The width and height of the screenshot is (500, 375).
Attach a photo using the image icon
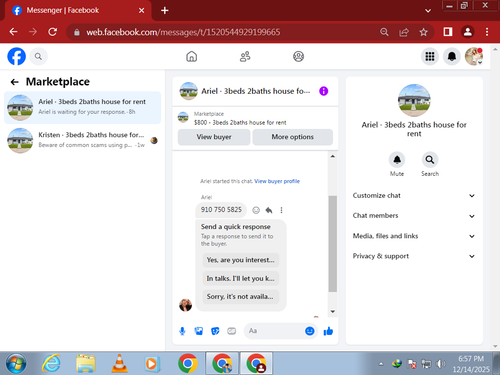pyautogui.click(x=199, y=331)
